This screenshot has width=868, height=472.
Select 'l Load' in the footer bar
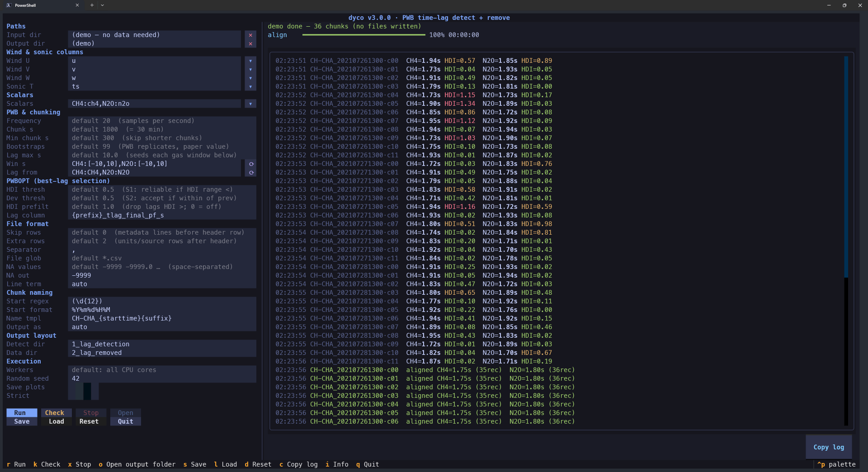tap(226, 464)
